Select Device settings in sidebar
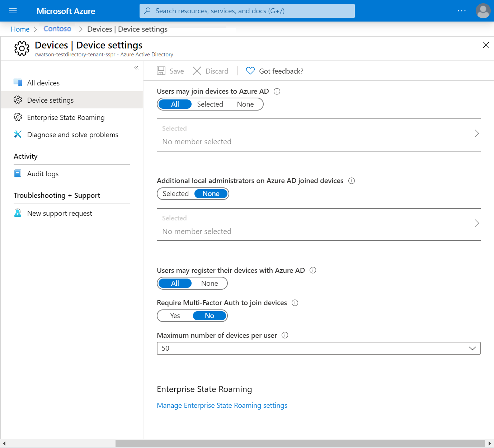This screenshot has width=494, height=448. (72, 100)
